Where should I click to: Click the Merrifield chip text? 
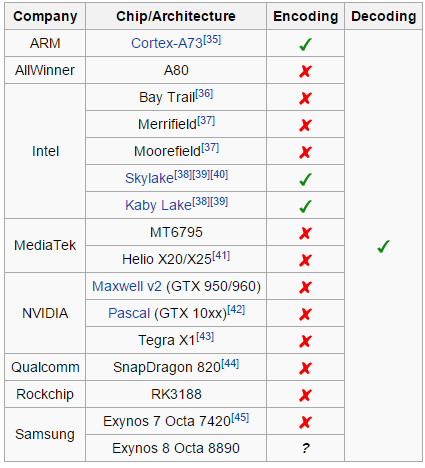tap(168, 124)
